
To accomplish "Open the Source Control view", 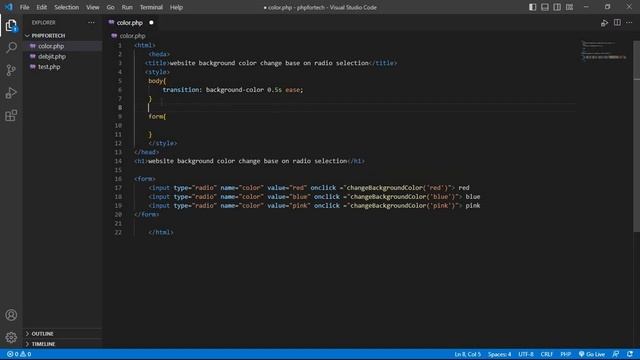I will [11, 71].
